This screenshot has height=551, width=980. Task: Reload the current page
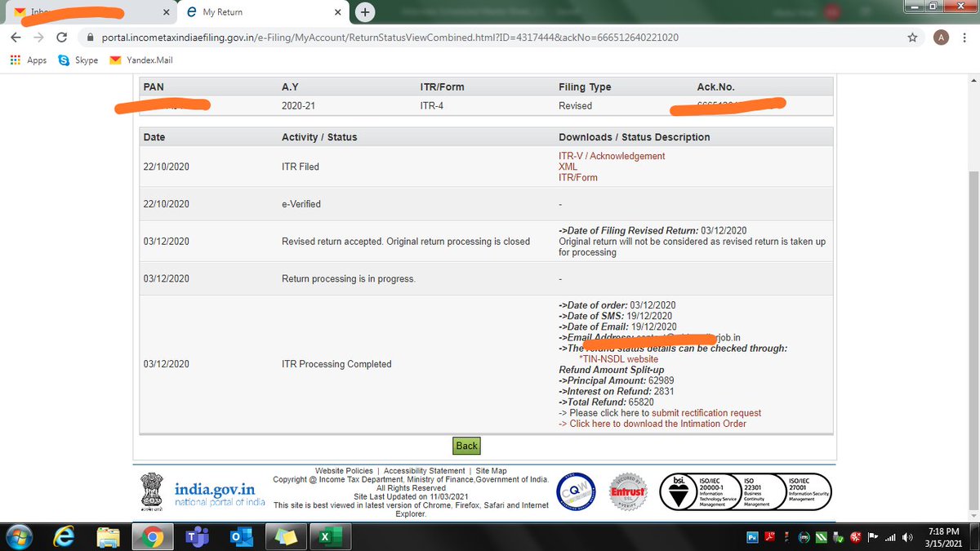(x=61, y=38)
